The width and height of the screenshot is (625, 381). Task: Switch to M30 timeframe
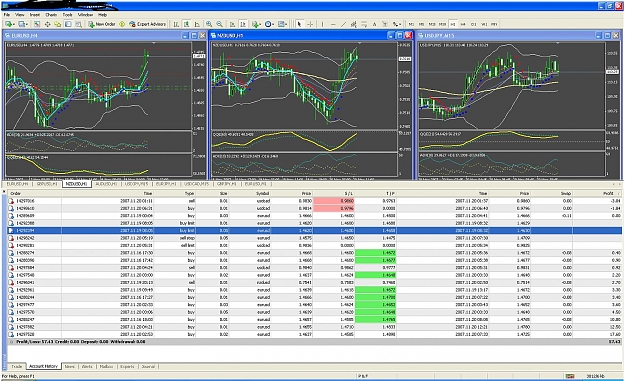[x=442, y=24]
